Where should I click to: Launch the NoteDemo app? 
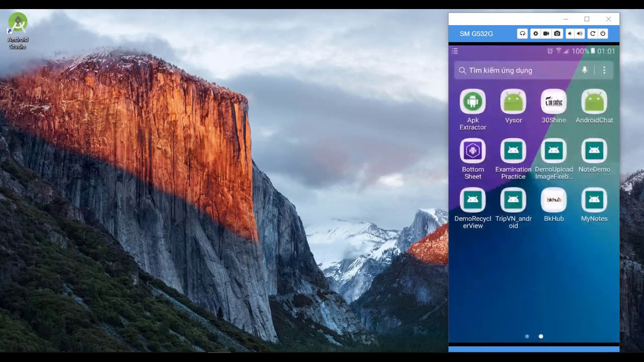(x=594, y=155)
